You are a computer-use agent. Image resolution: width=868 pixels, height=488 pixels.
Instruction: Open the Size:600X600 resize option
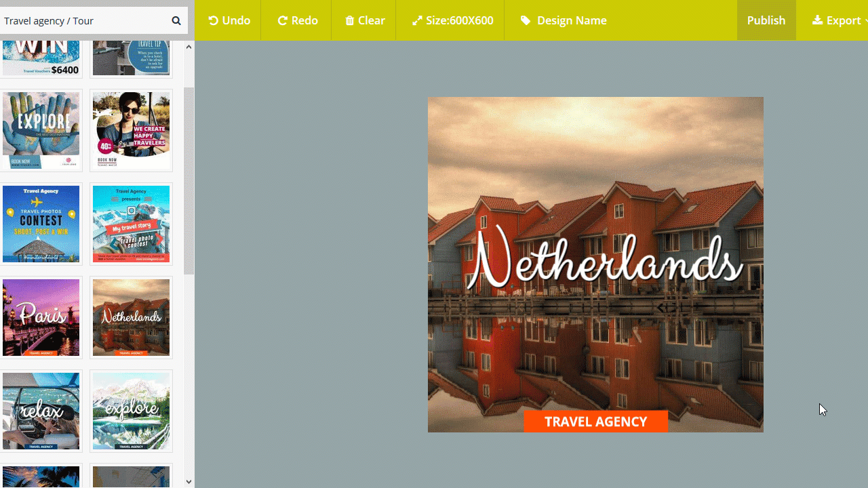point(452,20)
